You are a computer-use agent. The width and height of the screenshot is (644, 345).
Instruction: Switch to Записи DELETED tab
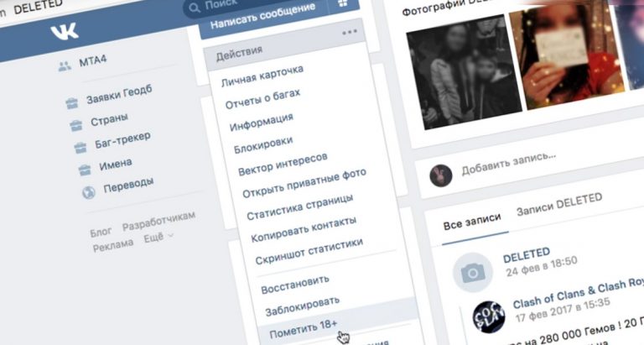(x=559, y=204)
